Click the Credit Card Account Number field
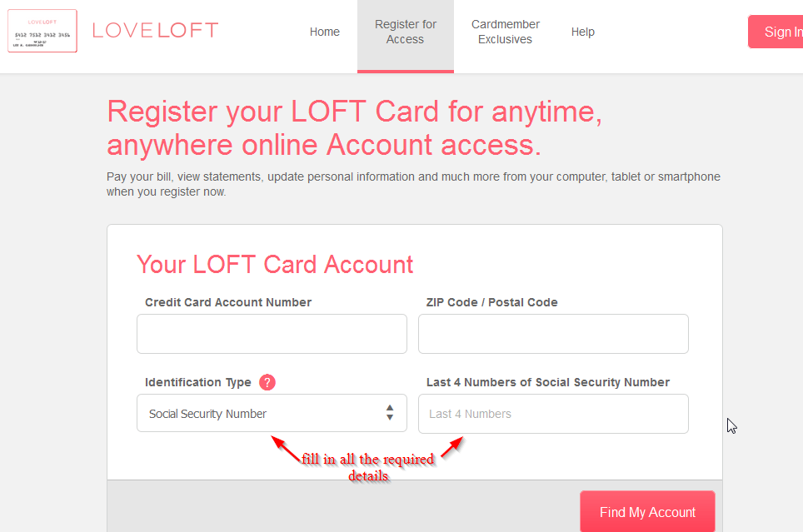This screenshot has width=803, height=532. point(272,333)
